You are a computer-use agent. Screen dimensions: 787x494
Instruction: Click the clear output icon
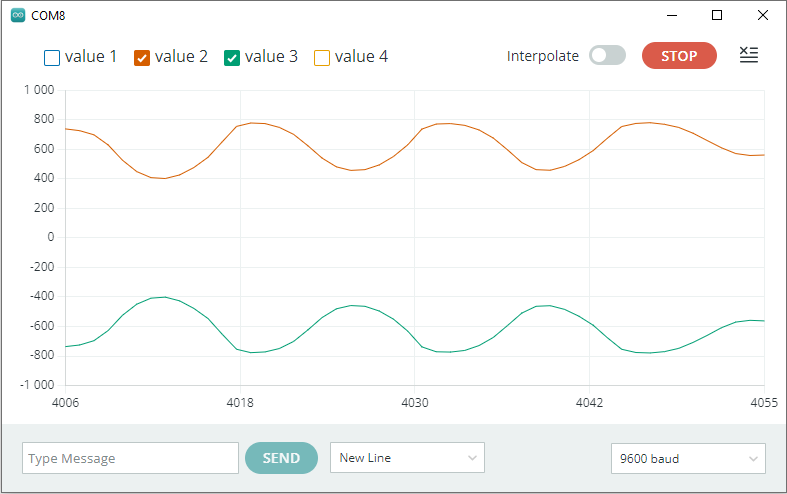749,55
